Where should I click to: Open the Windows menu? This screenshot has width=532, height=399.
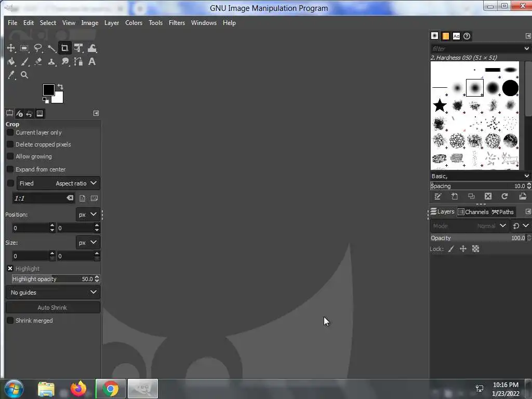pos(204,23)
